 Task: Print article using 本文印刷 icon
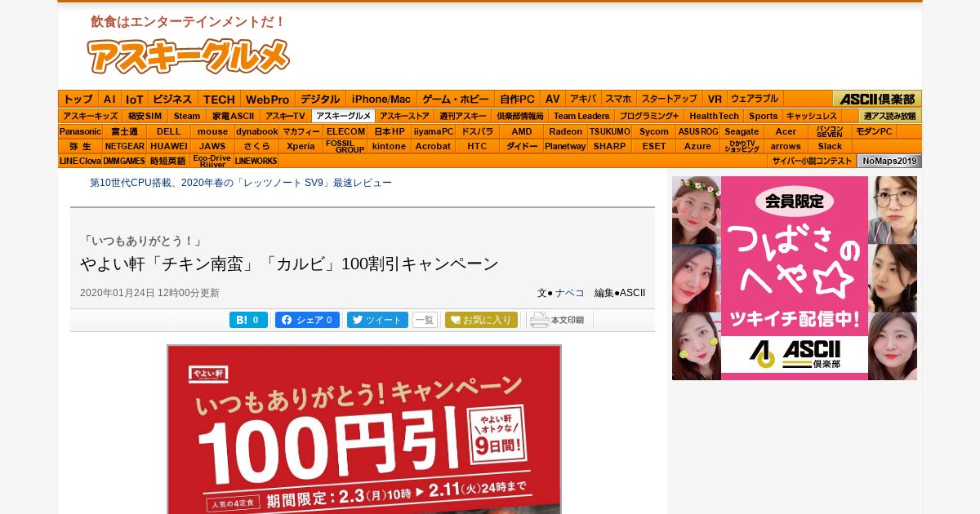point(557,320)
